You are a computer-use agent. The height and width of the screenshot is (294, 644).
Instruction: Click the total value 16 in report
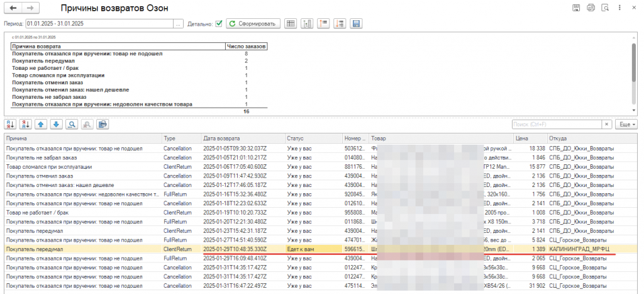[x=247, y=111]
